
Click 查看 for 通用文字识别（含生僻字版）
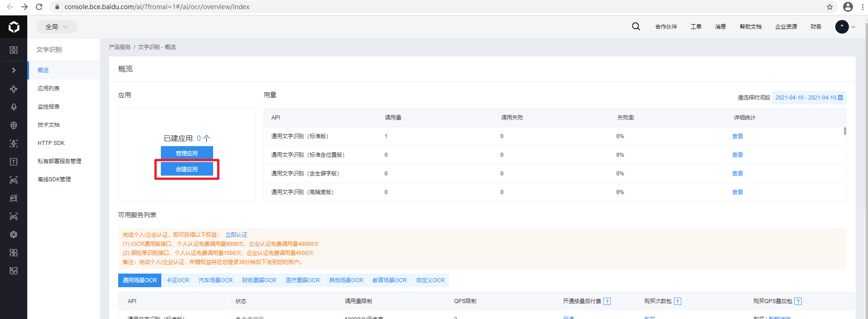pyautogui.click(x=738, y=174)
